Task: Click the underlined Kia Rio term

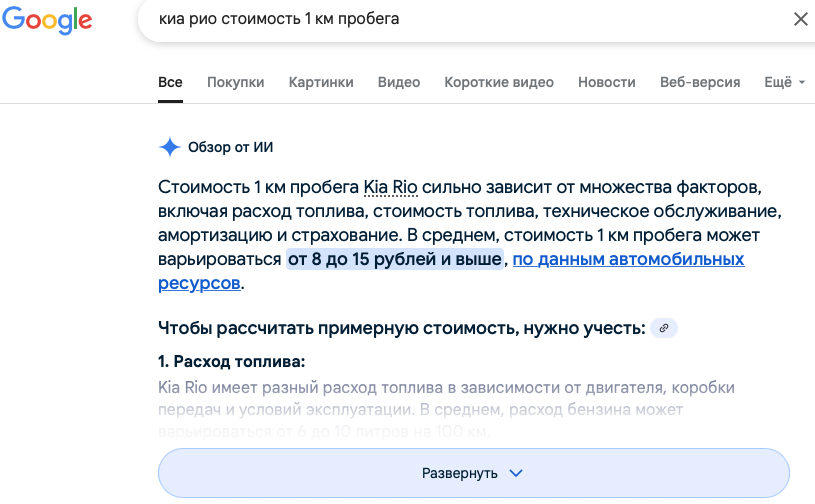Action: (x=390, y=187)
